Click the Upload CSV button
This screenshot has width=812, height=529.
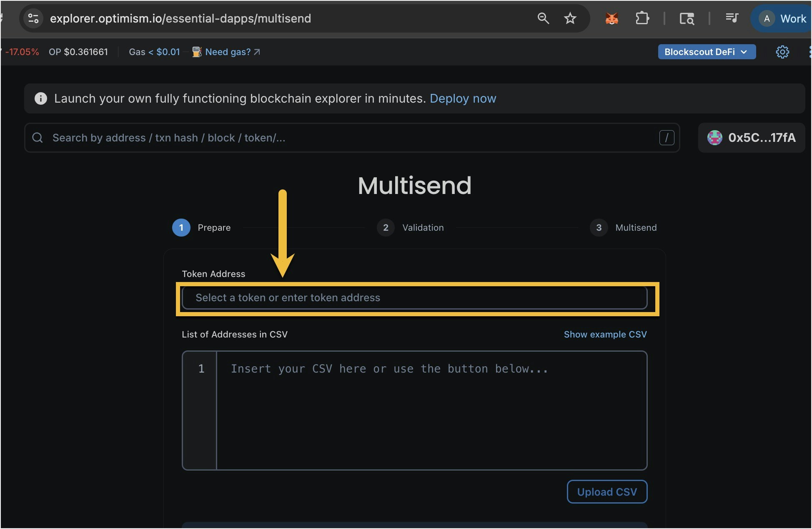(607, 491)
